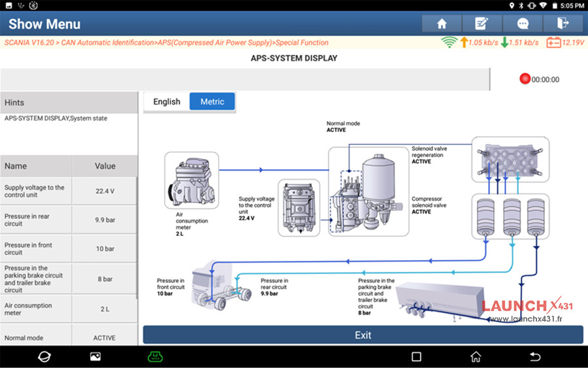Viewport: 588px width, 368px height.
Task: Select the 8 bar value cell
Action: pyautogui.click(x=105, y=278)
